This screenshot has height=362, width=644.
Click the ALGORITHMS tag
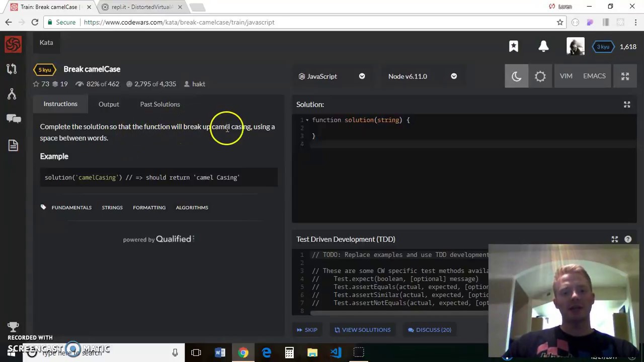coord(192,208)
